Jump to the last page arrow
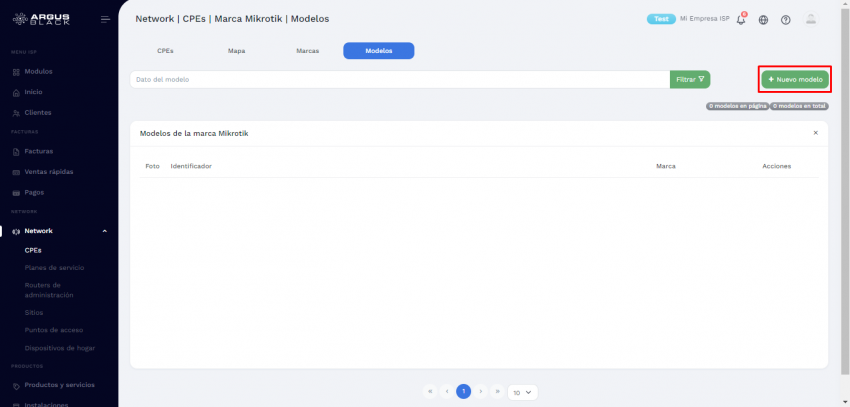Image resolution: width=850 pixels, height=407 pixels. click(497, 392)
